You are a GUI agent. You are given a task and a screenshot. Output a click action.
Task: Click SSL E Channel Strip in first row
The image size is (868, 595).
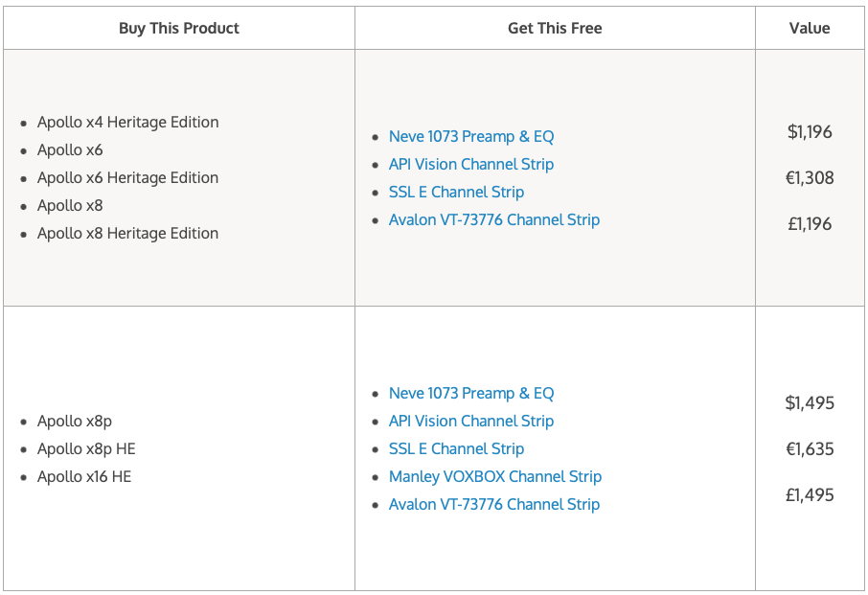click(x=456, y=193)
